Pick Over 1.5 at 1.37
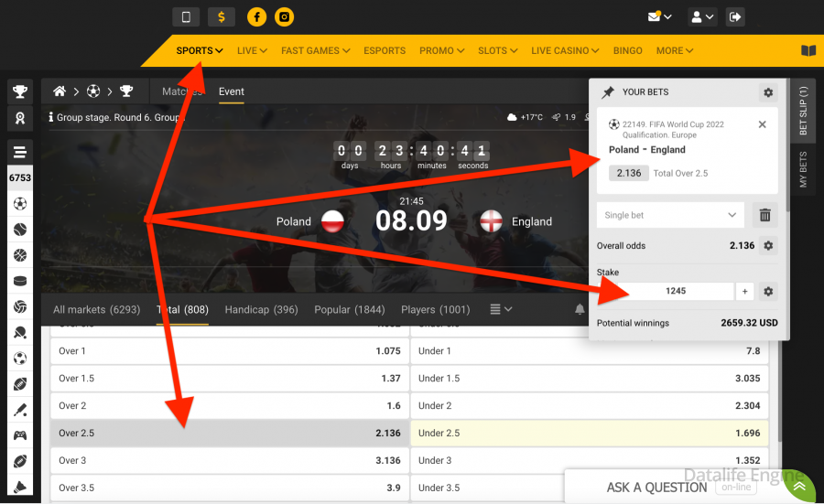This screenshot has width=824, height=504. click(230, 378)
